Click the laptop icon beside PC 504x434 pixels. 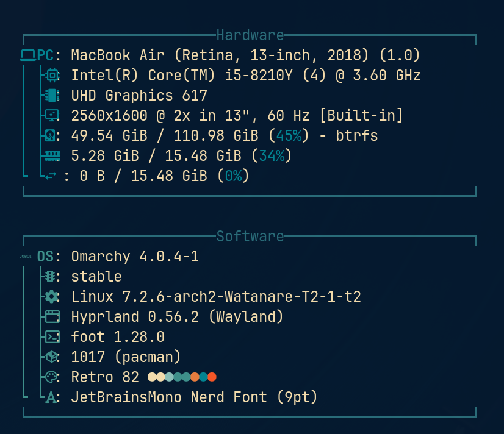tap(28, 55)
